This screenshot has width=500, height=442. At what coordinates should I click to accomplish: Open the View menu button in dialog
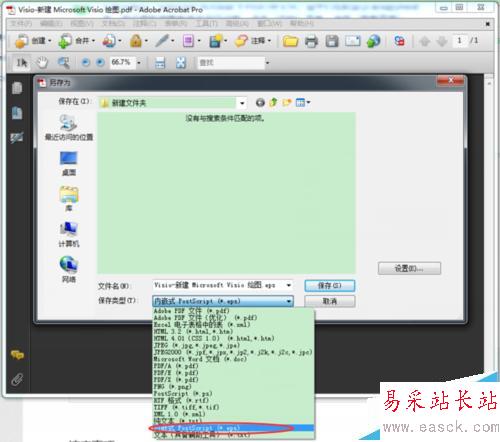click(303, 103)
